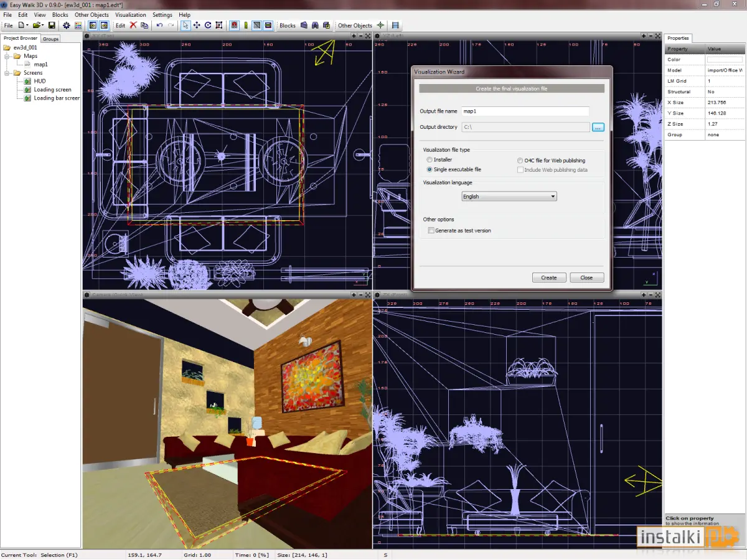This screenshot has height=560, width=747.
Task: Select the arrow Selection tool
Action: click(x=186, y=26)
